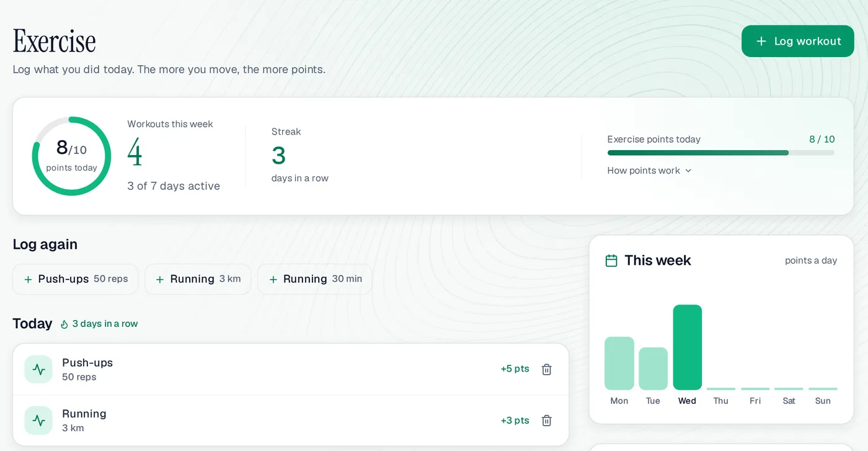The width and height of the screenshot is (868, 451).
Task: Click the +3 pts value for Running
Action: tap(515, 421)
